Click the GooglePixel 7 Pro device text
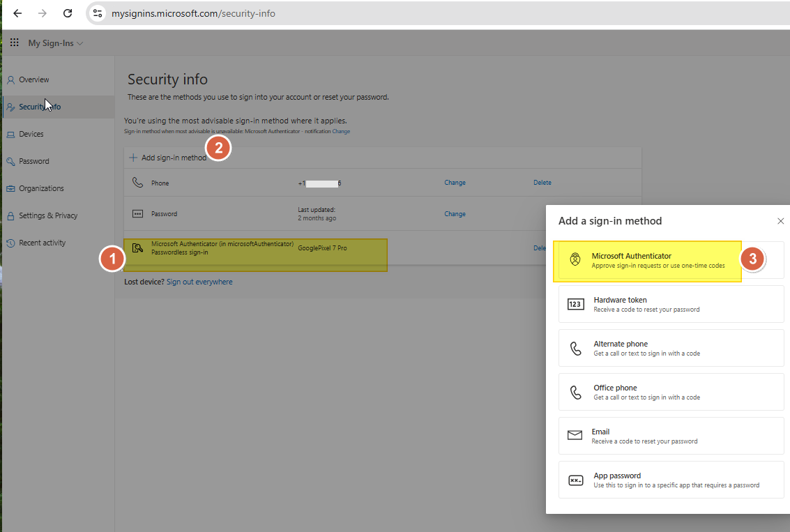790x532 pixels. 322,248
